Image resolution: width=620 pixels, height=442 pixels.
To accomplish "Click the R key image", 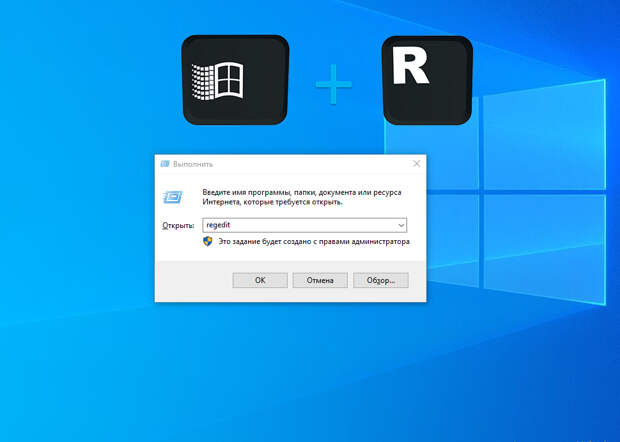I will tap(427, 80).
